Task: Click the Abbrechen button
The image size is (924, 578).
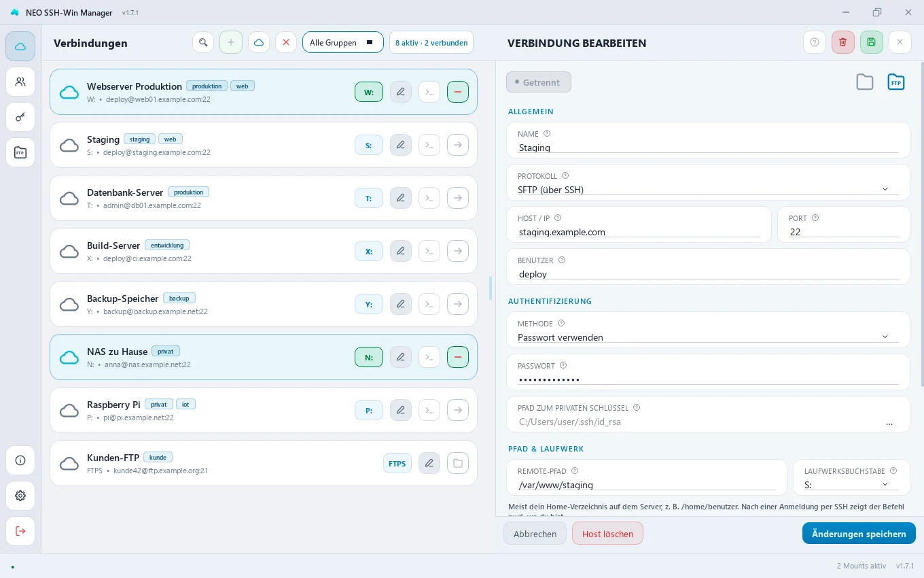Action: pyautogui.click(x=535, y=534)
